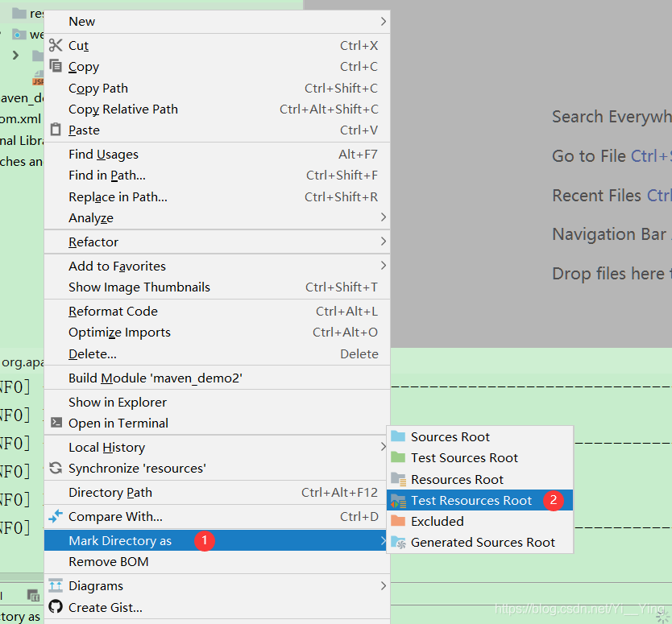Open the Refactor submenu arrow
Viewport: 672px width, 624px height.
384,242
